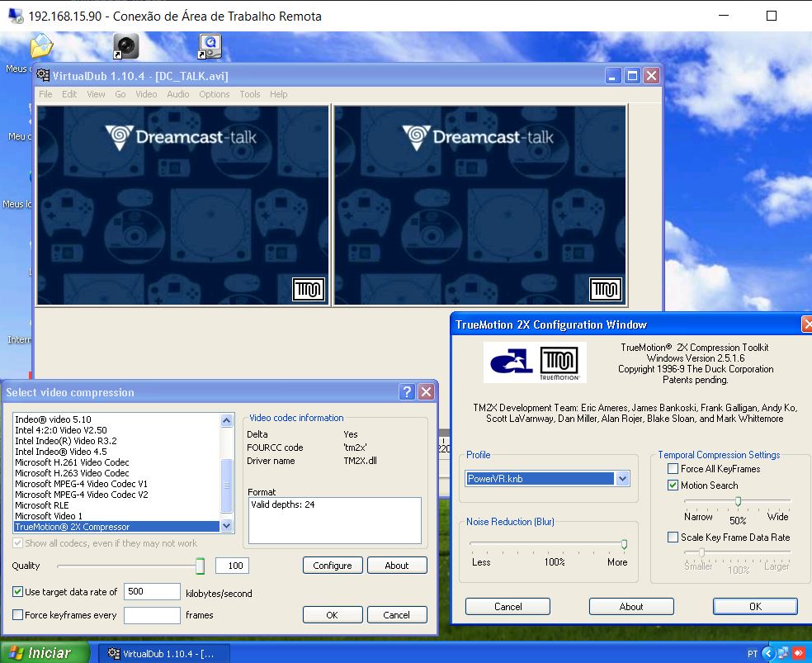Select 'Intel 4:2:0 Video V2.50' codec
Image resolution: width=812 pixels, height=663 pixels.
(x=116, y=430)
